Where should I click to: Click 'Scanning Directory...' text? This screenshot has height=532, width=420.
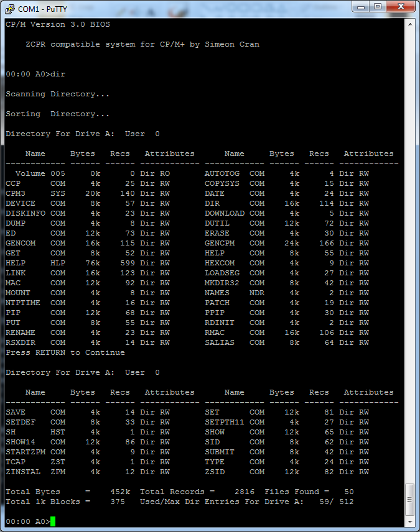click(57, 94)
